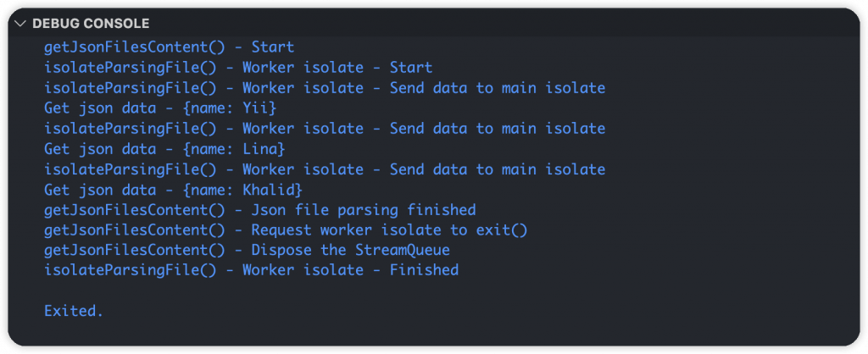This screenshot has width=868, height=354.
Task: Select the 'Json file parsing finished' line
Action: point(259,210)
